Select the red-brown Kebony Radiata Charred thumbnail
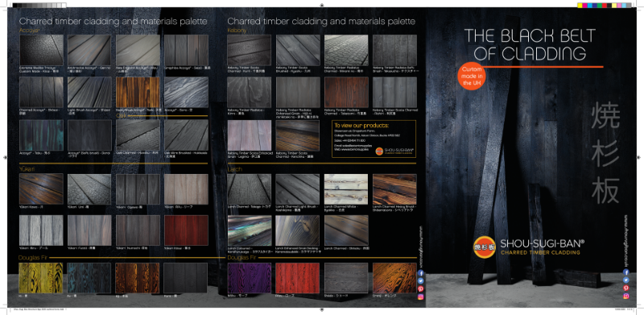 click(x=346, y=93)
